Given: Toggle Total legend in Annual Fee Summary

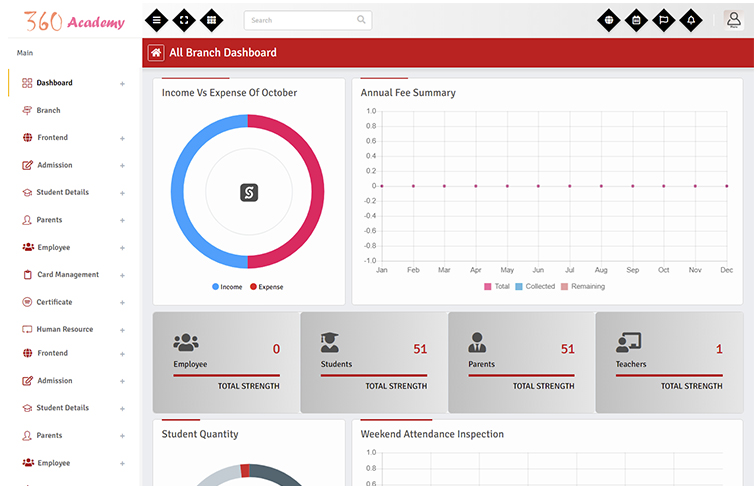Looking at the screenshot, I should [497, 286].
